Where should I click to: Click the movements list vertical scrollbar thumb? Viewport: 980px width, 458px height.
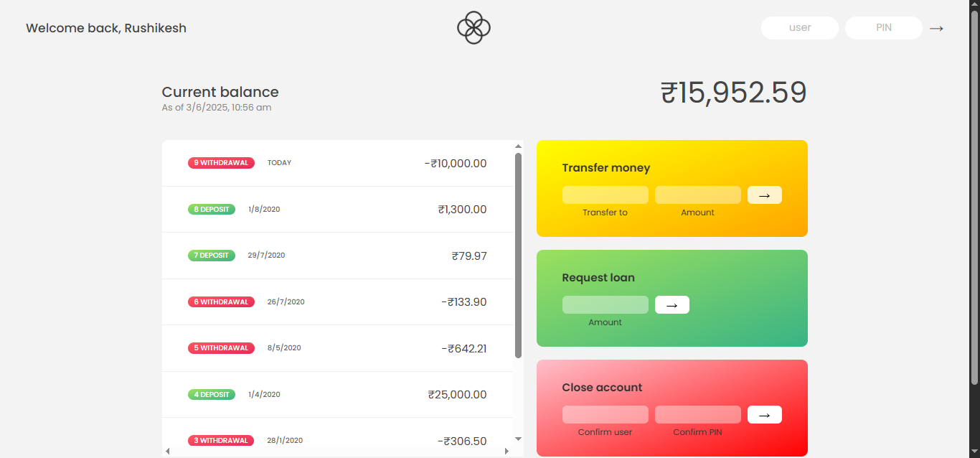(x=518, y=255)
